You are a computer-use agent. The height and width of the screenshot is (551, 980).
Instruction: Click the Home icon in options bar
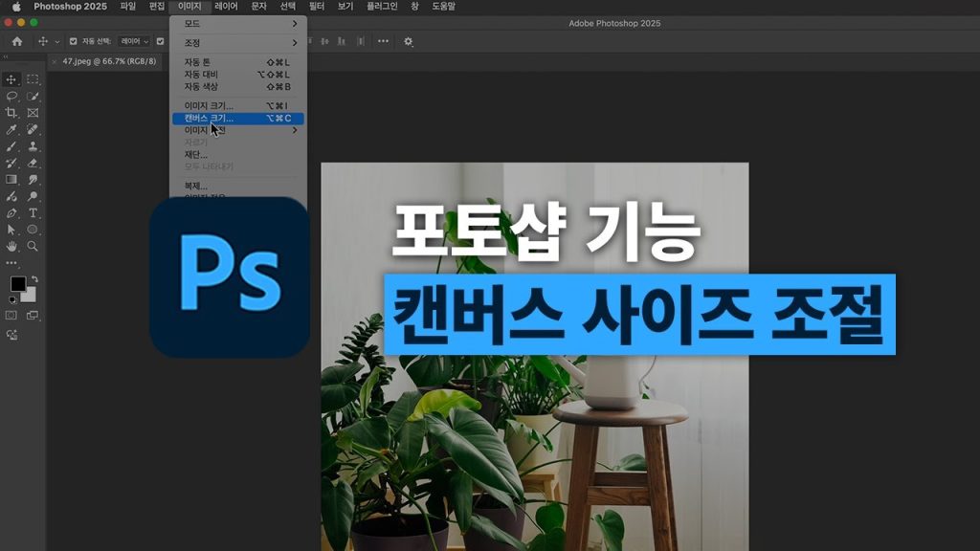coord(16,41)
